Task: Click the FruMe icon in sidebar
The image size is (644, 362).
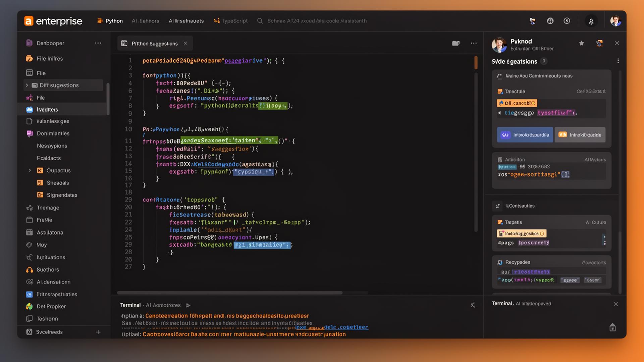Action: pos(30,220)
